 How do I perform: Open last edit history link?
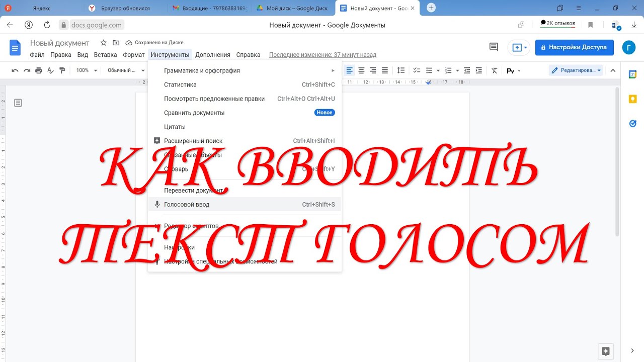point(323,55)
